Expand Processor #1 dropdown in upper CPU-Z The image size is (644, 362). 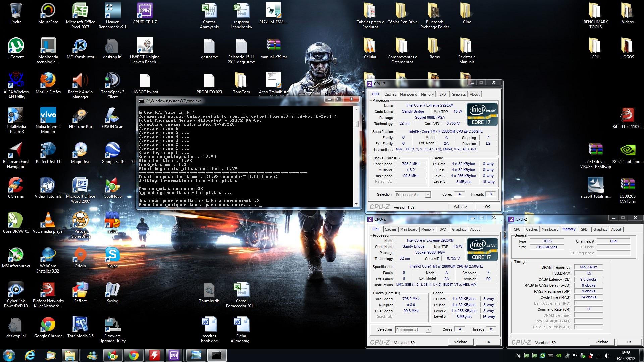click(428, 195)
